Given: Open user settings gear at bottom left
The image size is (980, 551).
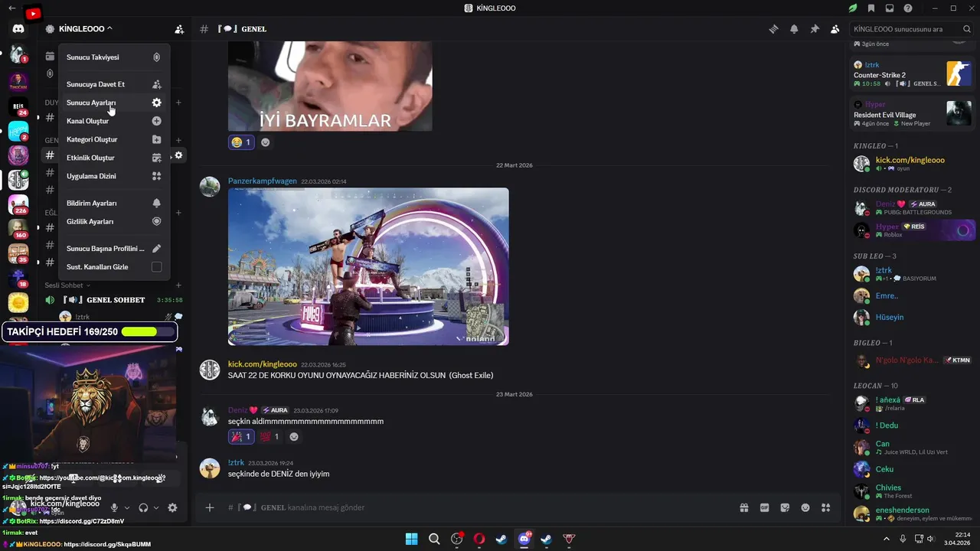Looking at the screenshot, I should pos(172,507).
